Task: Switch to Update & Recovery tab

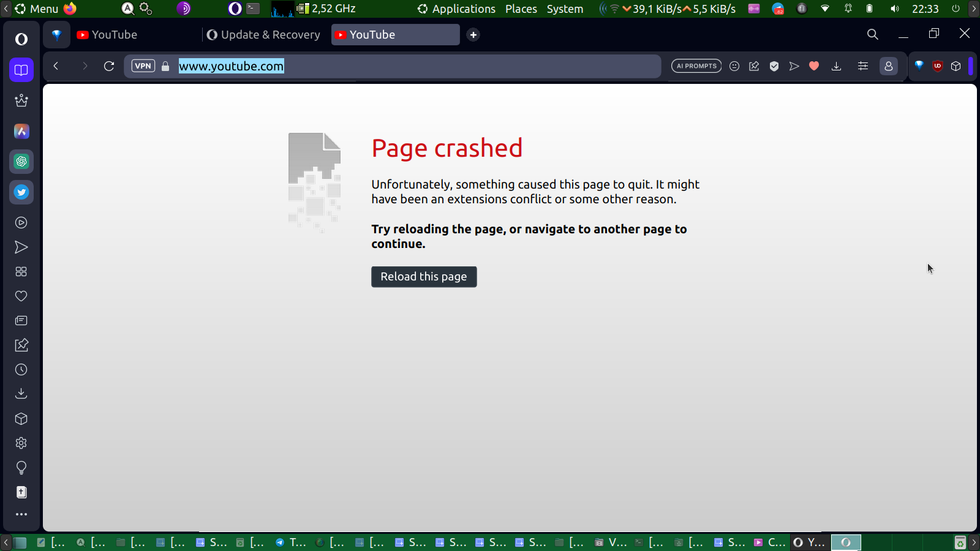Action: (x=264, y=35)
